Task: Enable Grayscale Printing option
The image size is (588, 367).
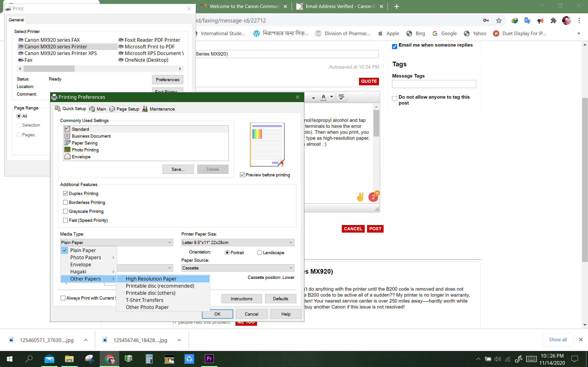Action: 65,211
